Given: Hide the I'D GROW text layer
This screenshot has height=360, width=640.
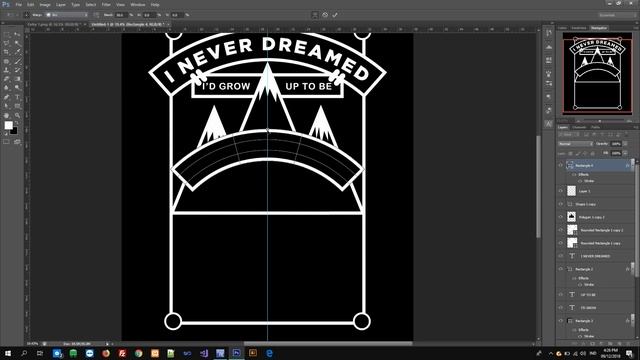Looking at the screenshot, I should pos(560,307).
